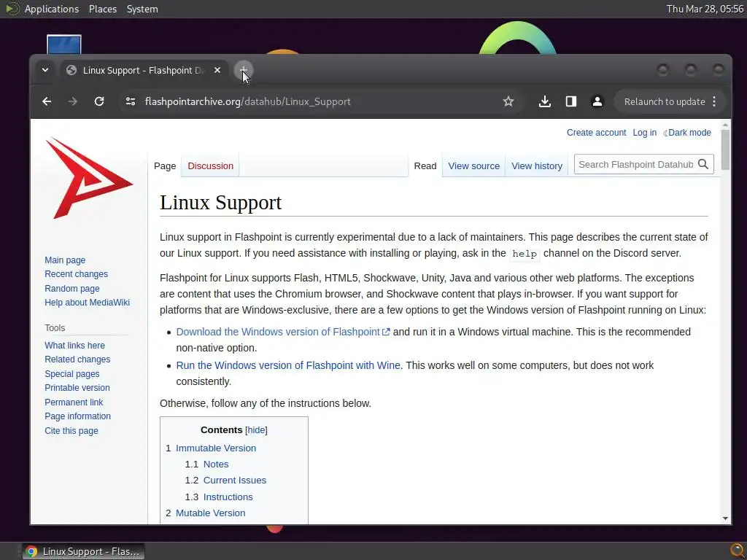Click Permanent link
The width and height of the screenshot is (747, 560).
(x=74, y=402)
